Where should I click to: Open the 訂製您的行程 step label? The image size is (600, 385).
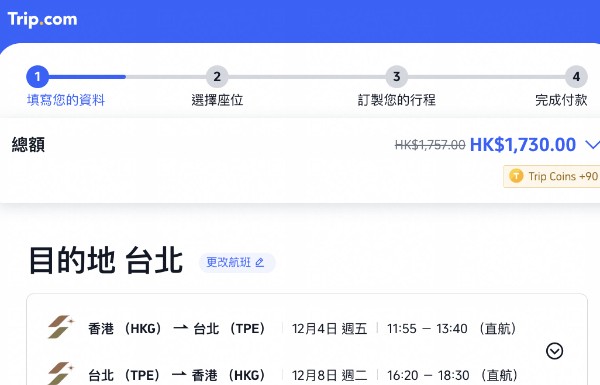396,100
